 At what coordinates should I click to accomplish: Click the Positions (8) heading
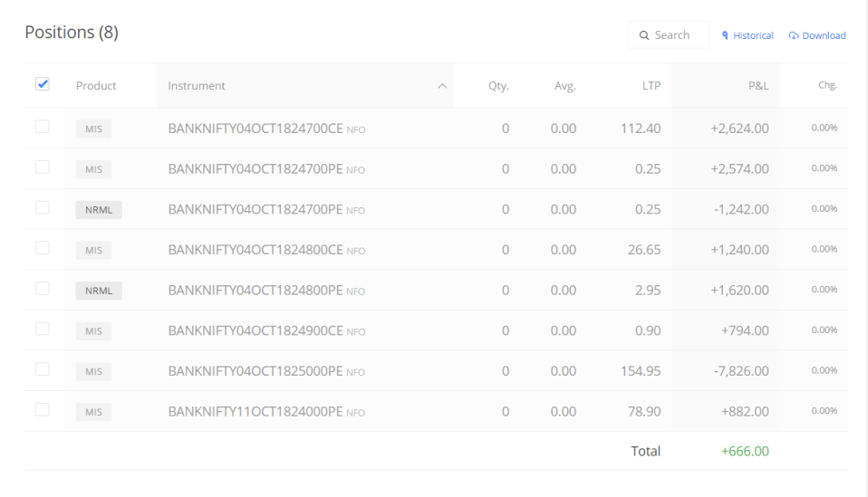click(72, 32)
